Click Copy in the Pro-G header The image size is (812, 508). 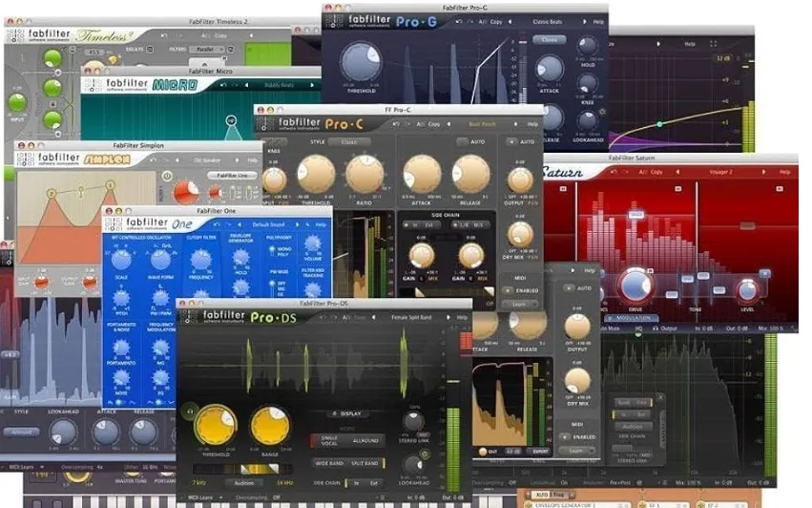point(496,22)
